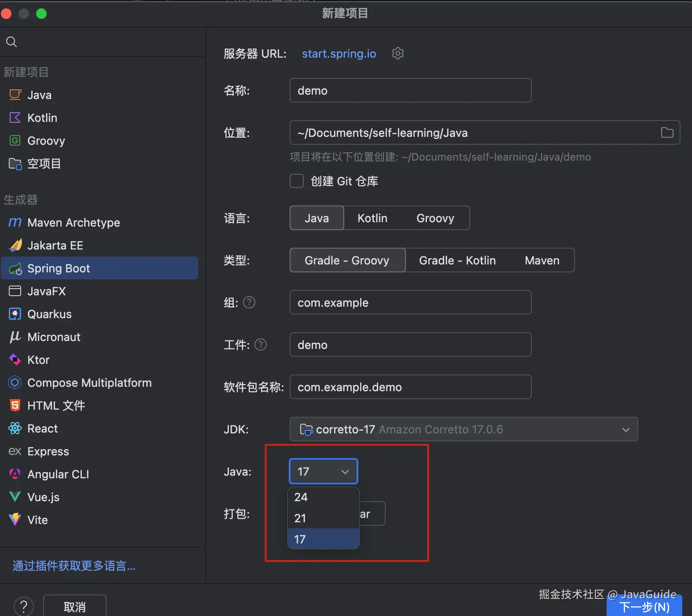The height and width of the screenshot is (616, 692).
Task: Choose Gradle - Kotlin build type
Action: (x=457, y=260)
